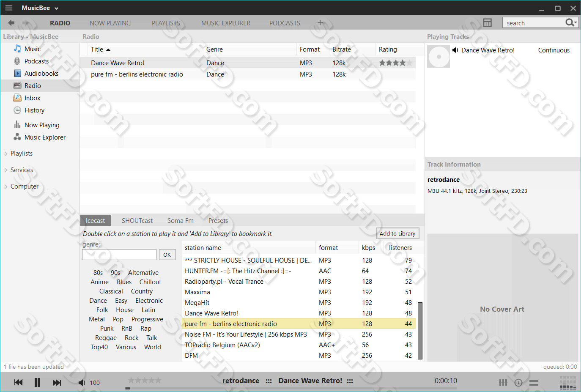Expand the Computer tree node

coord(6,187)
